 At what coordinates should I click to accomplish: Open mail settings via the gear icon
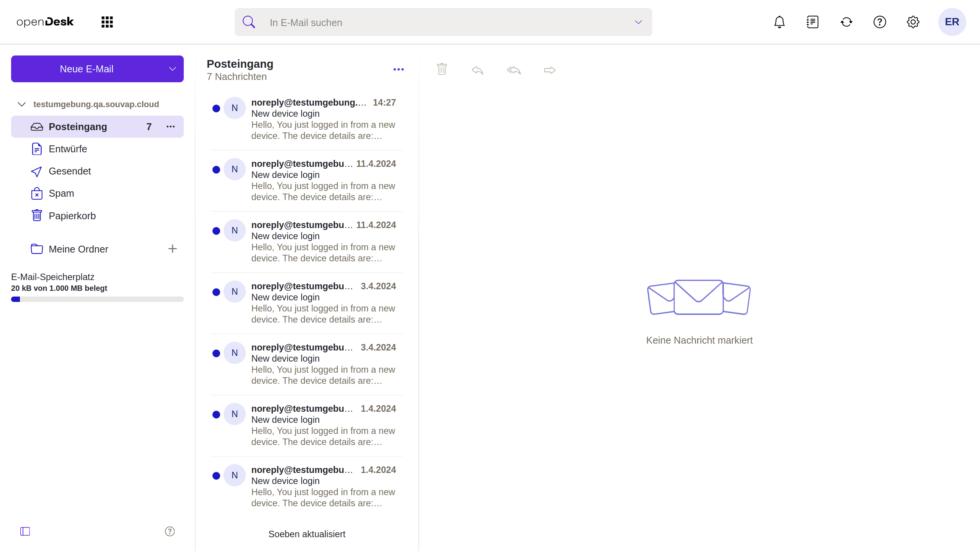point(913,22)
